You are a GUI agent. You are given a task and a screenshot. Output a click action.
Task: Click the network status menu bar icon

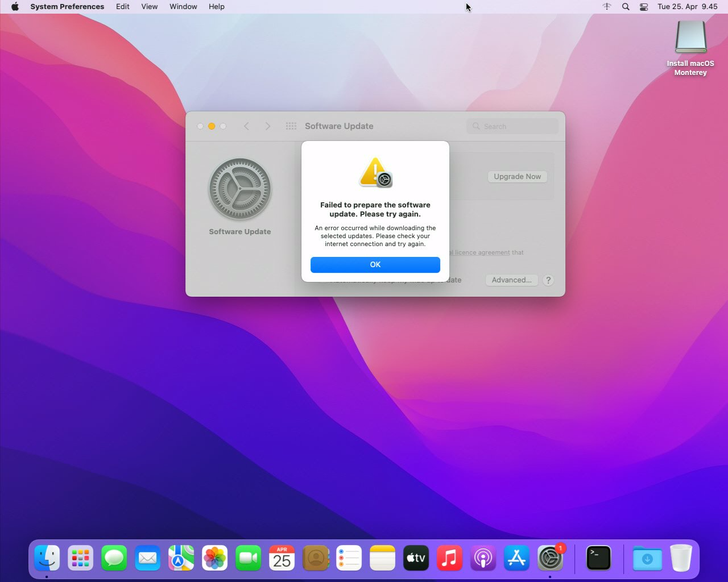coord(607,7)
